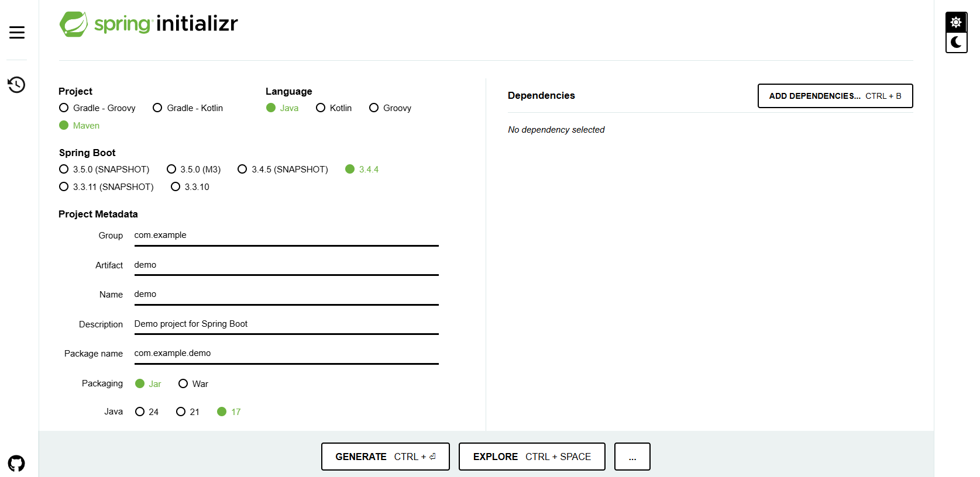The height and width of the screenshot is (477, 980).
Task: Choose Groovy as the language
Action: [x=390, y=108]
